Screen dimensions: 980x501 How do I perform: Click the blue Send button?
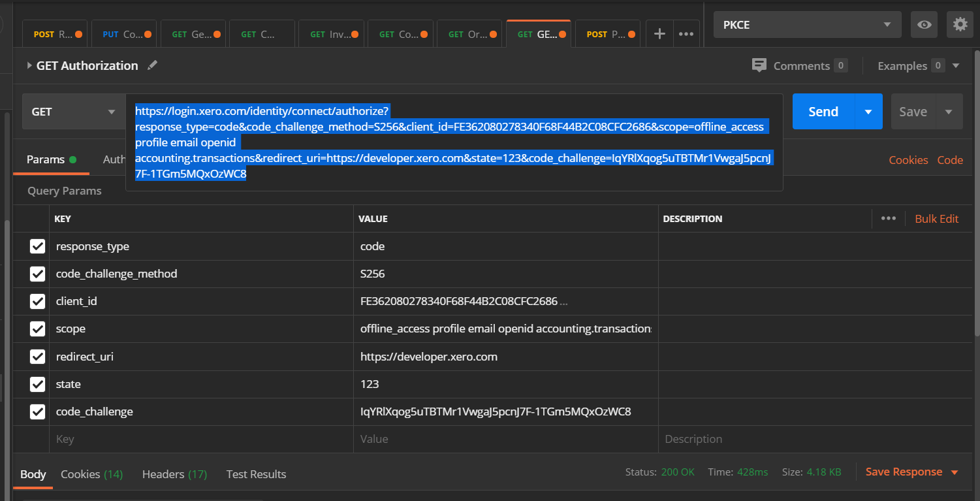[x=823, y=112]
